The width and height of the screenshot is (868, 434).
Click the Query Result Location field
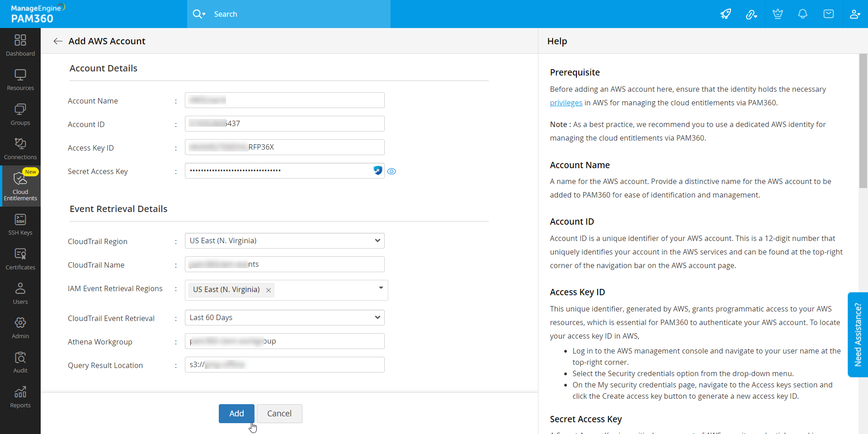(285, 365)
